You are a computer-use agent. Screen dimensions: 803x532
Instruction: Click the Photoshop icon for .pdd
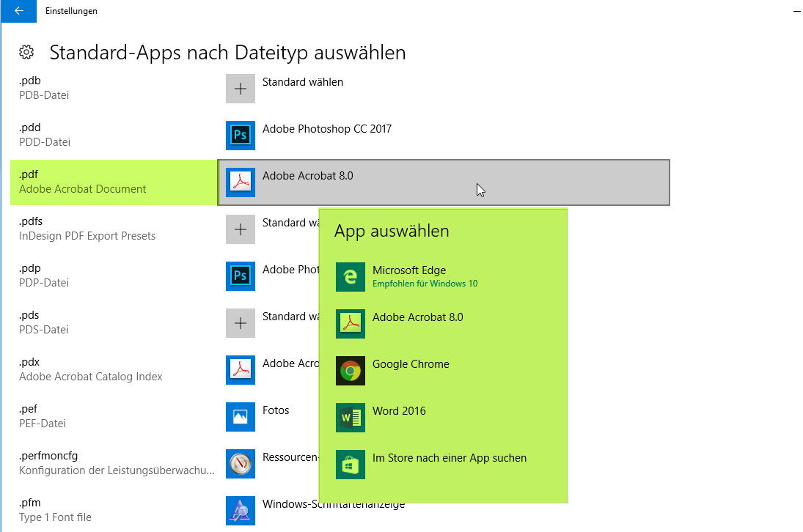(x=241, y=136)
